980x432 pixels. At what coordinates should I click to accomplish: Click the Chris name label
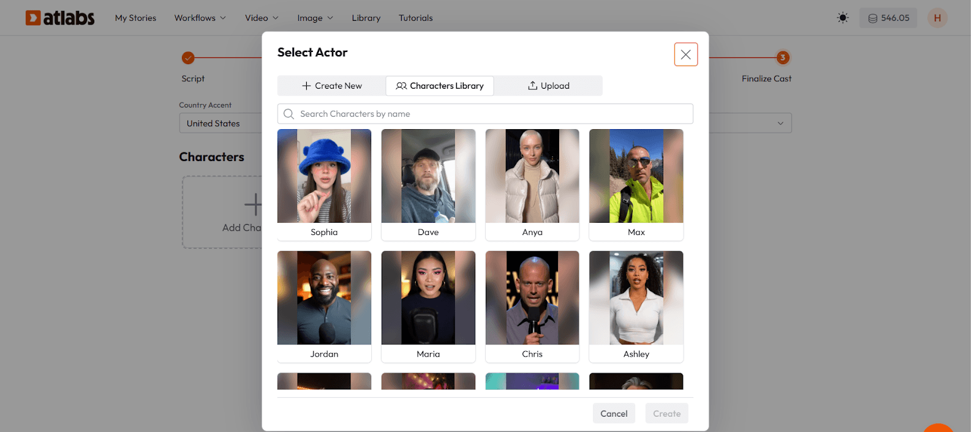coord(532,354)
